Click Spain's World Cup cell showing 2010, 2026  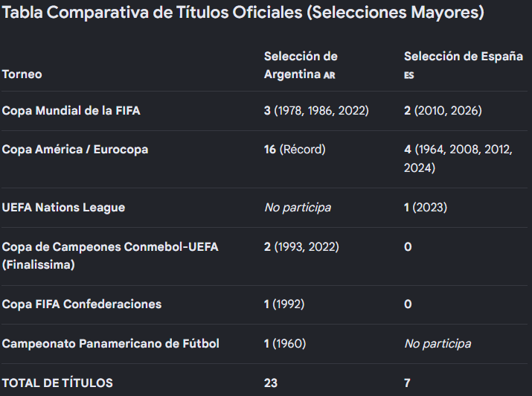tap(443, 111)
